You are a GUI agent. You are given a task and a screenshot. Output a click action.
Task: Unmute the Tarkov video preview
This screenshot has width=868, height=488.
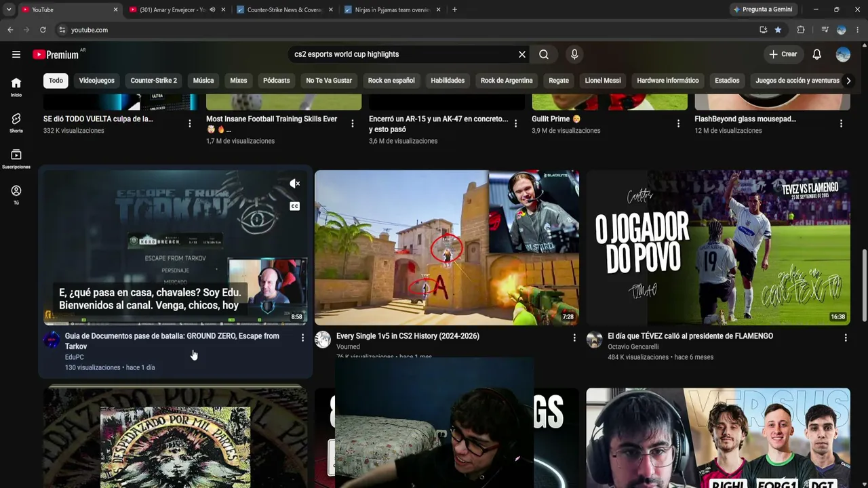[294, 184]
